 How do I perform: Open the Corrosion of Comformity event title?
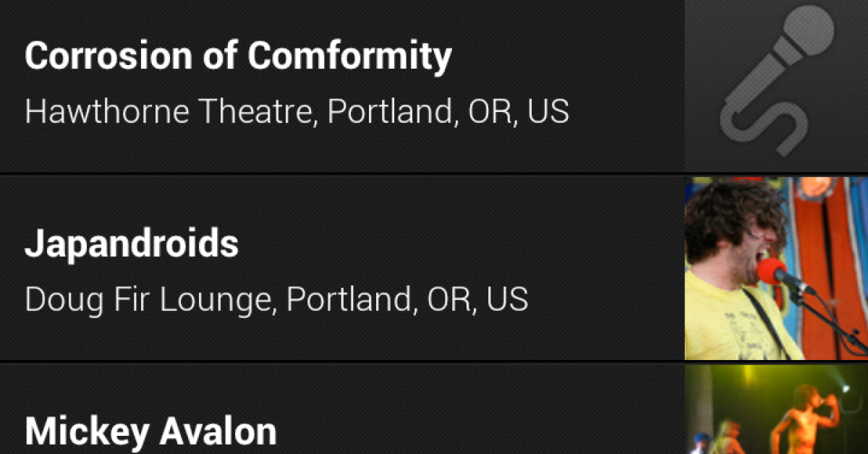click(238, 56)
